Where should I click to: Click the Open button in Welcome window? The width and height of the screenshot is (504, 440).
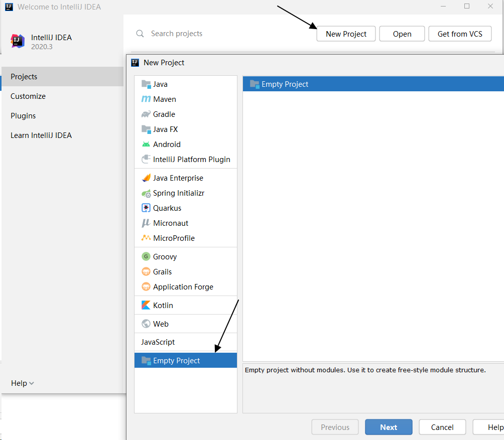tap(402, 34)
